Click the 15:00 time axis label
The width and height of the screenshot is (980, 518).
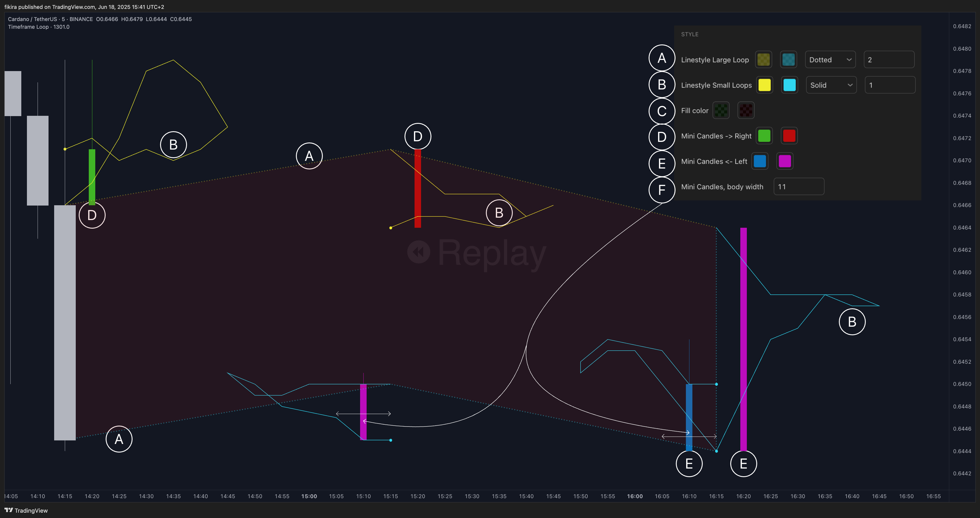[309, 496]
